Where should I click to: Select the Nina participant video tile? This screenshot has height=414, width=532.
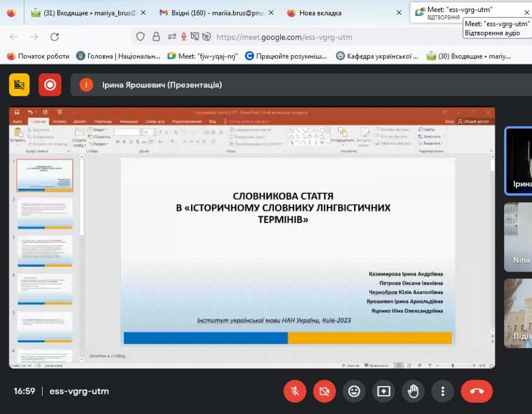pos(518,237)
